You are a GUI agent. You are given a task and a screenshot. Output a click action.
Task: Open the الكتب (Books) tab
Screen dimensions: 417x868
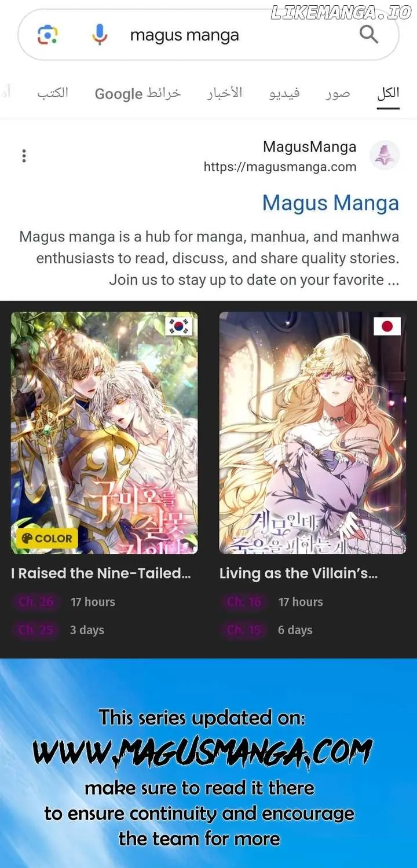(53, 94)
